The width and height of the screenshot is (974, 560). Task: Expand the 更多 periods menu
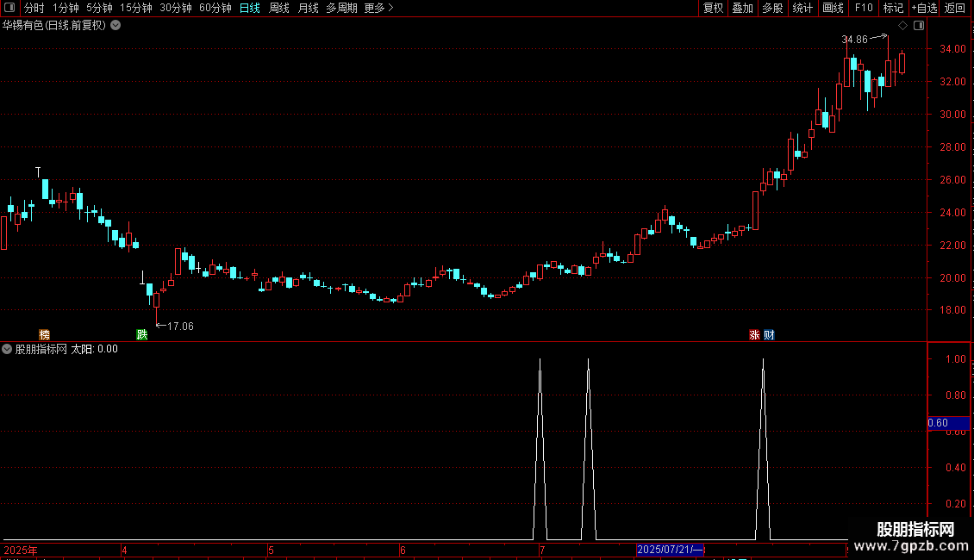pyautogui.click(x=378, y=8)
